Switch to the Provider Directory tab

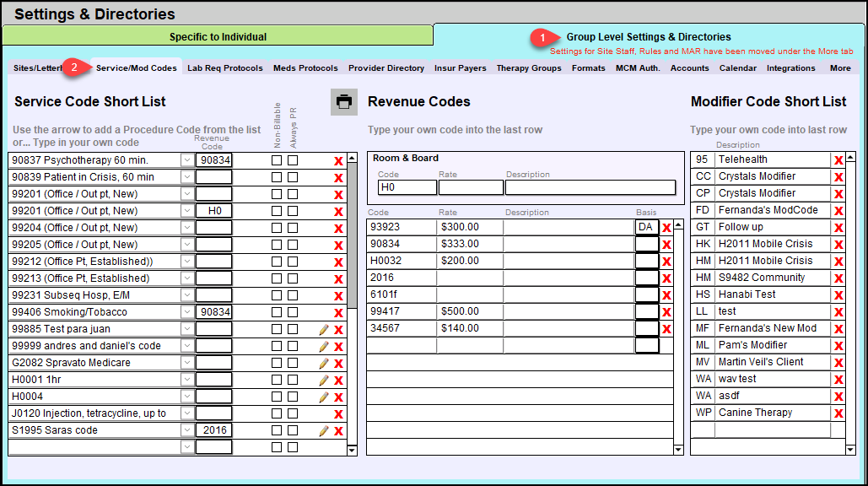click(386, 68)
